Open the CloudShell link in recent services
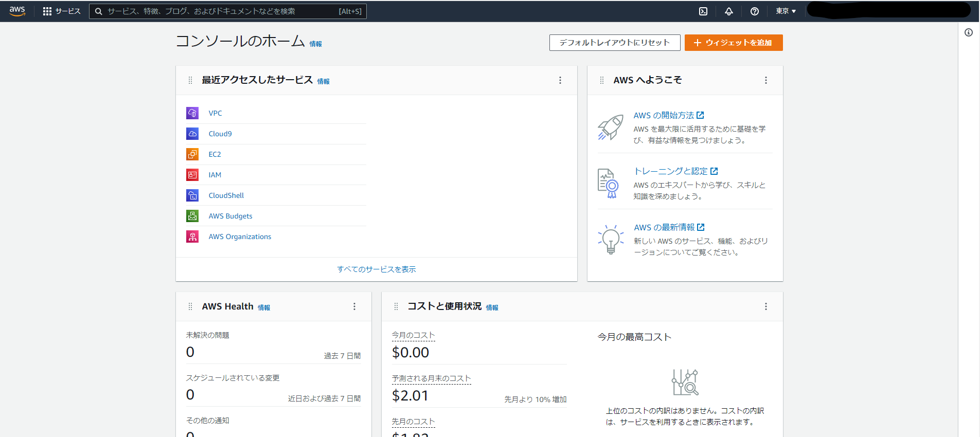Image resolution: width=980 pixels, height=437 pixels. (226, 195)
